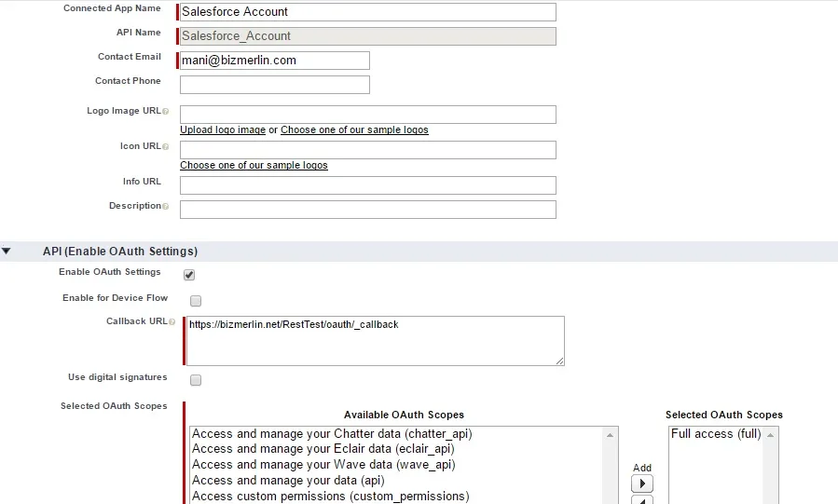Click the Icon URL help icon
Screen dimensions: 838x504
click(166, 146)
